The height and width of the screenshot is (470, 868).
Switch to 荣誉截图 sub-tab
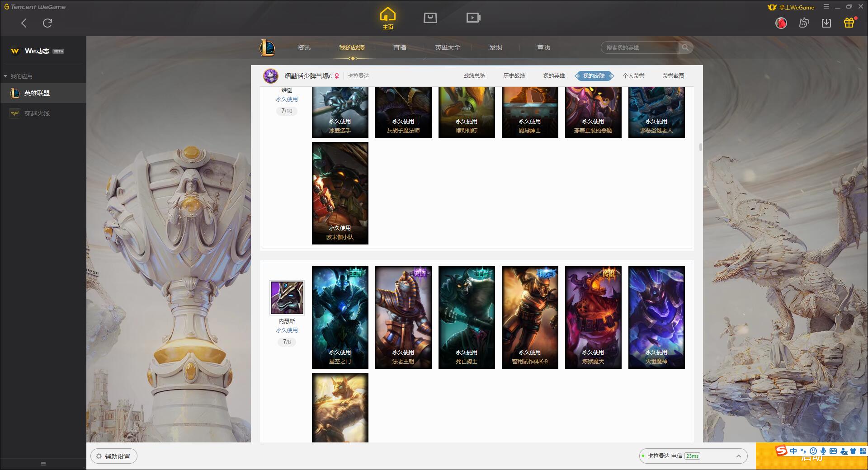pos(673,76)
